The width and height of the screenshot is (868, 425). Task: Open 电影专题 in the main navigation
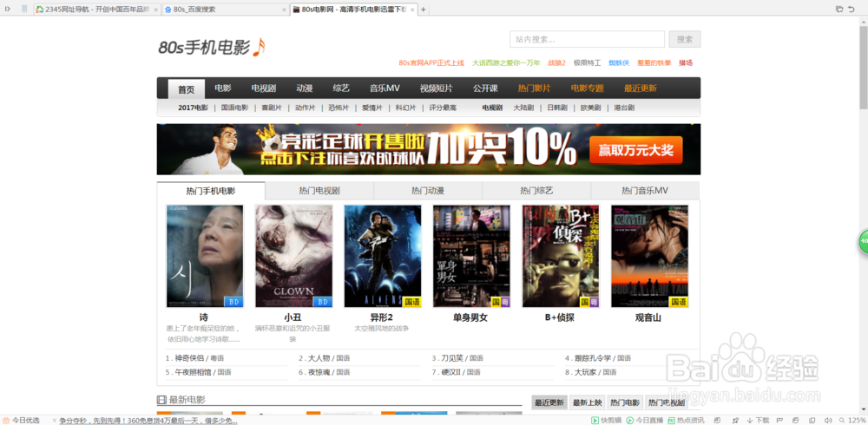[588, 88]
